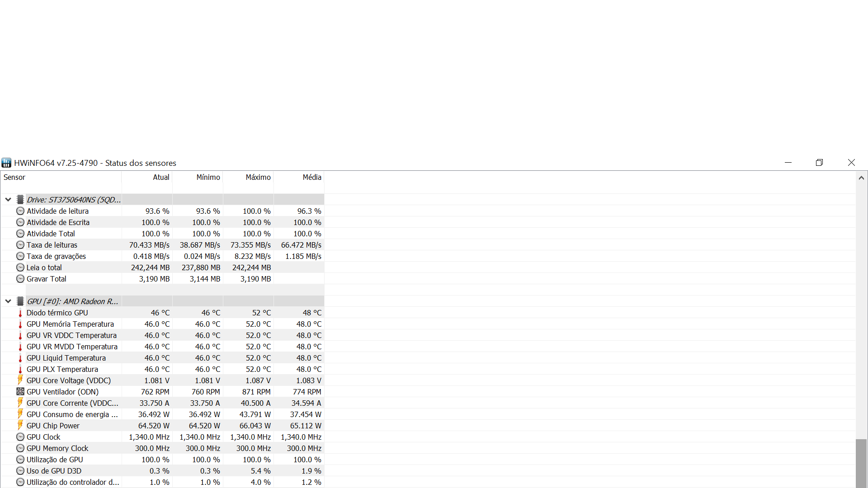Screen dimensions: 868x488
Task: Select the Leia o total row label
Action: point(44,267)
